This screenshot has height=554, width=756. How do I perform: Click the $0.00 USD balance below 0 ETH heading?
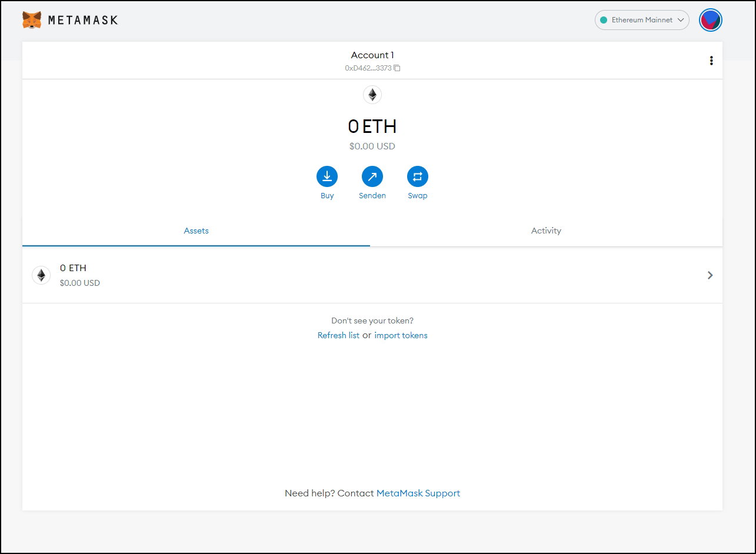372,146
